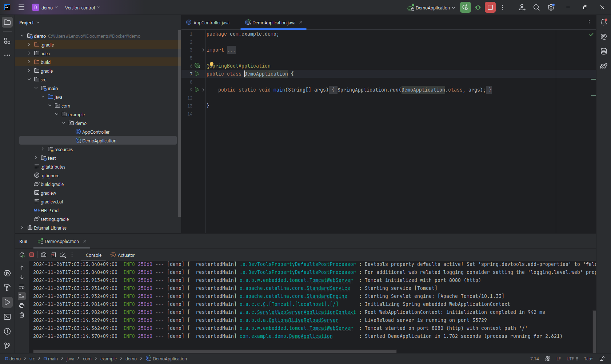
Task: Open Database tool window icon
Action: [604, 51]
